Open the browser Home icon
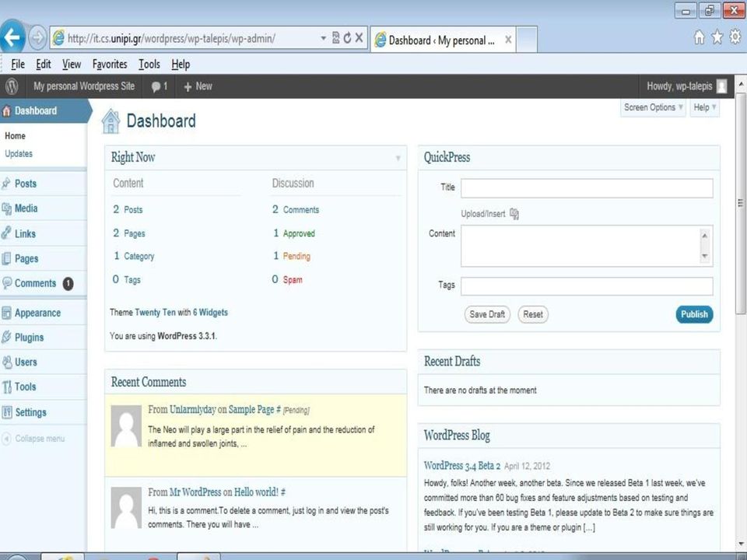747x560 pixels. tap(699, 37)
